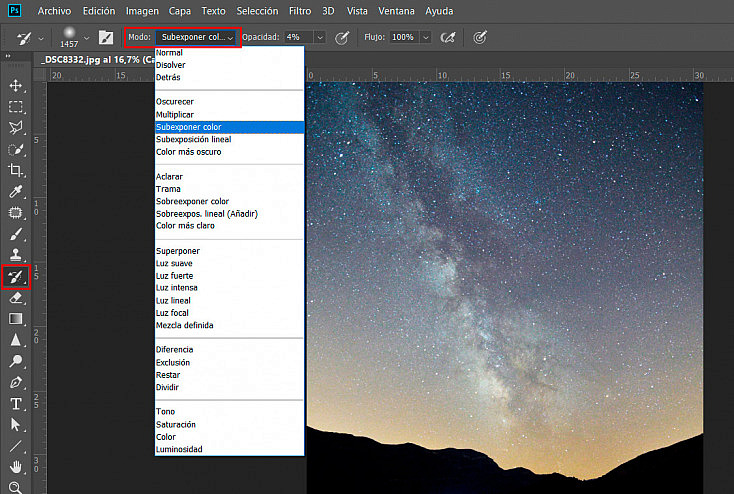
Task: Choose Subexposición lineal blending mode
Action: pos(229,139)
